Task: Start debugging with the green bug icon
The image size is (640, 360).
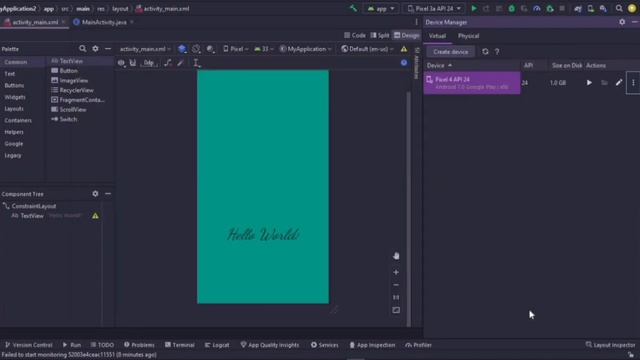Action: [511, 9]
